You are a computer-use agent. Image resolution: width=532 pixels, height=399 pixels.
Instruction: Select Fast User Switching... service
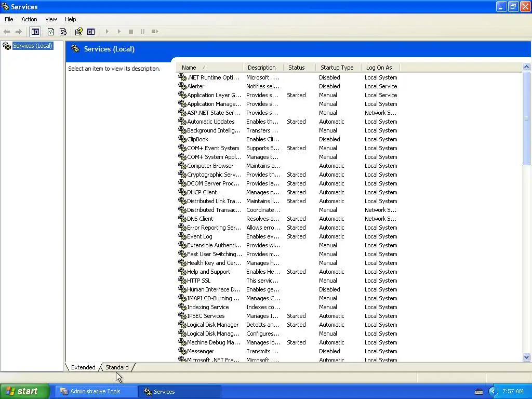[215, 254]
